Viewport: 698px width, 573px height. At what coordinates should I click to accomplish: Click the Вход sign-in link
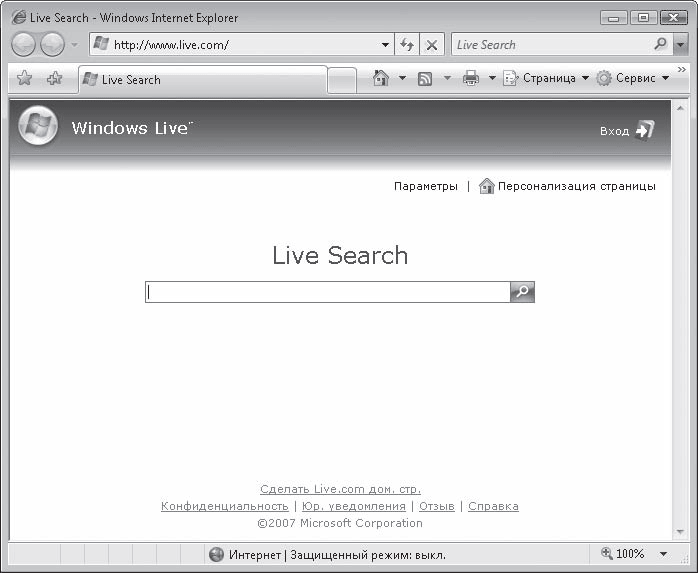click(x=627, y=131)
